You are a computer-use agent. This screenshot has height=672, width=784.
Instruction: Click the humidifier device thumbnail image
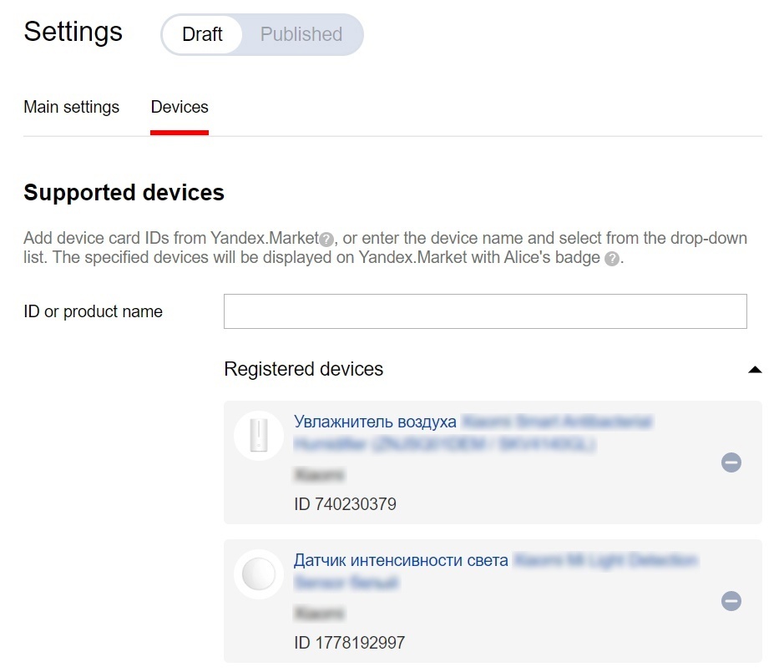[x=259, y=435]
